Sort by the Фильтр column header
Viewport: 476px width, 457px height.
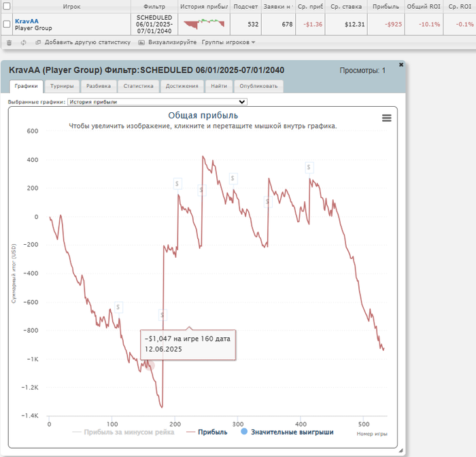[x=154, y=6]
